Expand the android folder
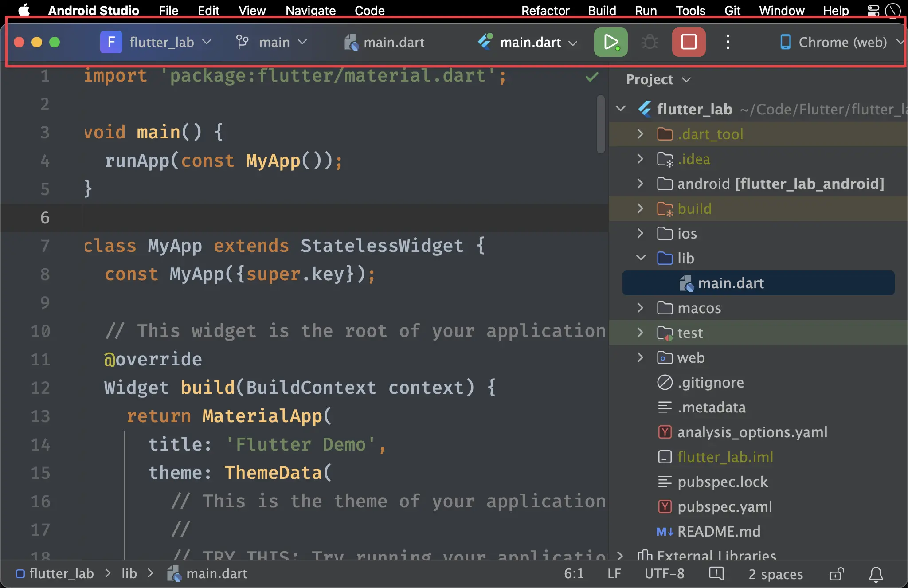Image resolution: width=908 pixels, height=588 pixels. pyautogui.click(x=640, y=183)
